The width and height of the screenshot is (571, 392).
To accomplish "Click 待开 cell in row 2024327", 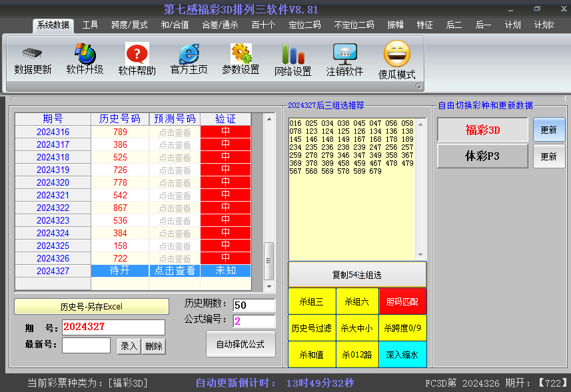I will tap(120, 271).
